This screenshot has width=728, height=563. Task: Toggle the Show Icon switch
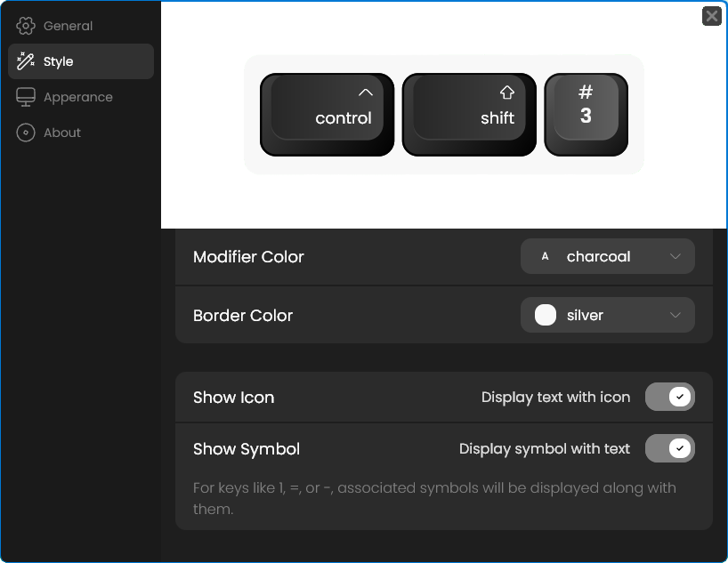669,397
